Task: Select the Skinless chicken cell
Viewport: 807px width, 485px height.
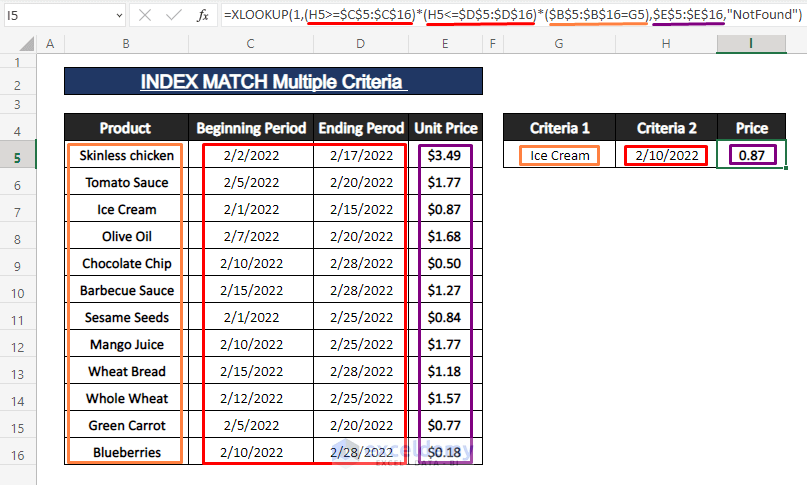Action: [126, 155]
